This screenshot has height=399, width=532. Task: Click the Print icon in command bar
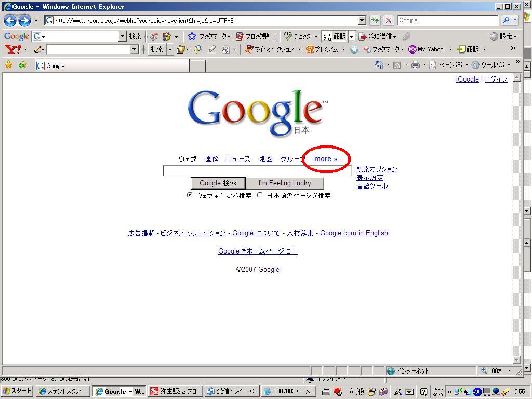tap(415, 65)
